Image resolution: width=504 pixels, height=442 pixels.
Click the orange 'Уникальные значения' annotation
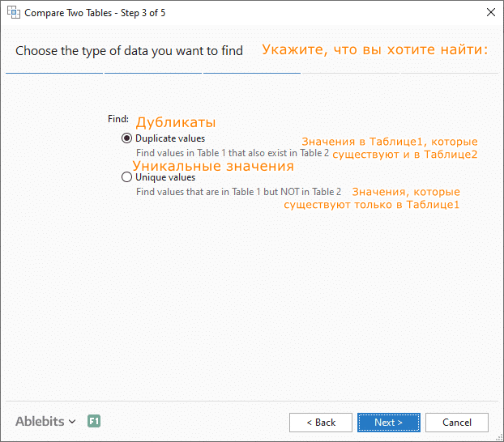212,166
